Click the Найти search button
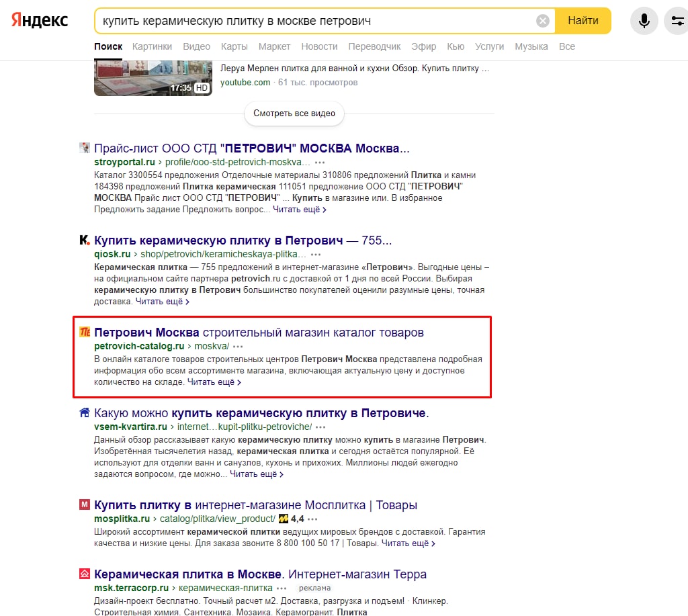This screenshot has width=688, height=616. tap(583, 21)
